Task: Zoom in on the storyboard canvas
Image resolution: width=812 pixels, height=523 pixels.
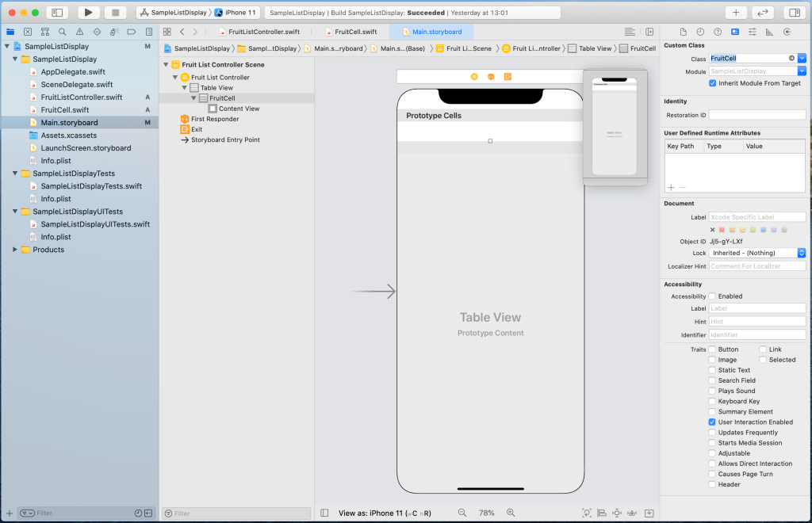Action: click(x=511, y=513)
